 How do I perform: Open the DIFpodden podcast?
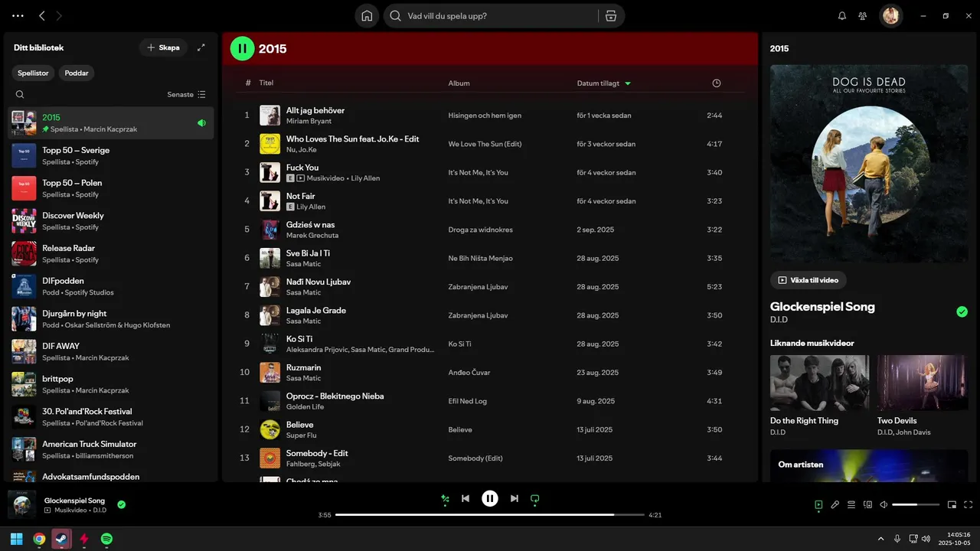[111, 286]
